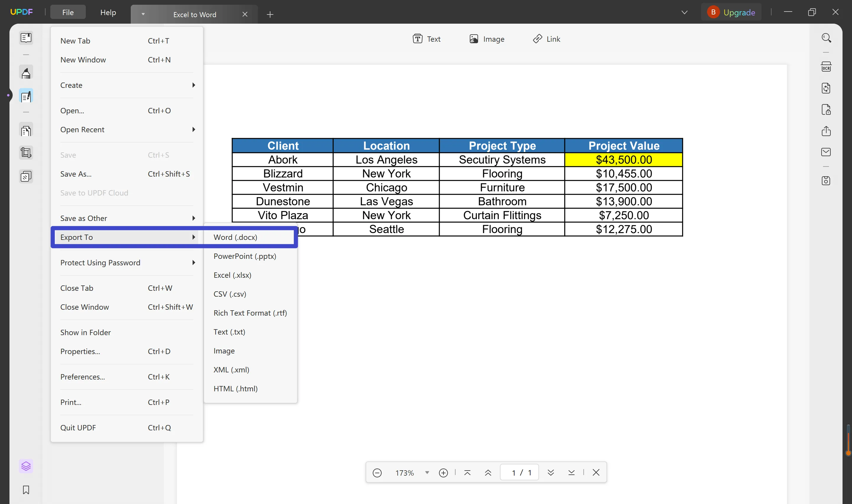Image resolution: width=852 pixels, height=504 pixels.
Task: Open the Crop Pages tool icon
Action: (x=26, y=153)
